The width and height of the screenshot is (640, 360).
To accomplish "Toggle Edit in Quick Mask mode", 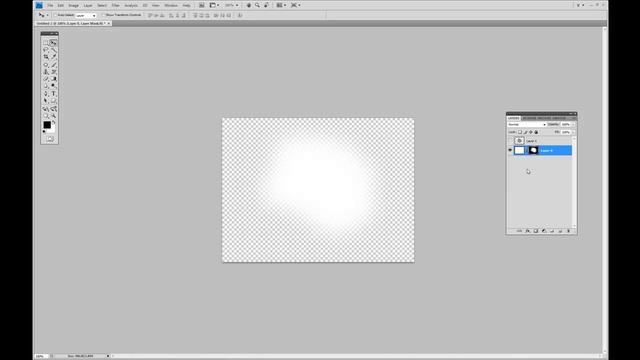I will click(50, 139).
